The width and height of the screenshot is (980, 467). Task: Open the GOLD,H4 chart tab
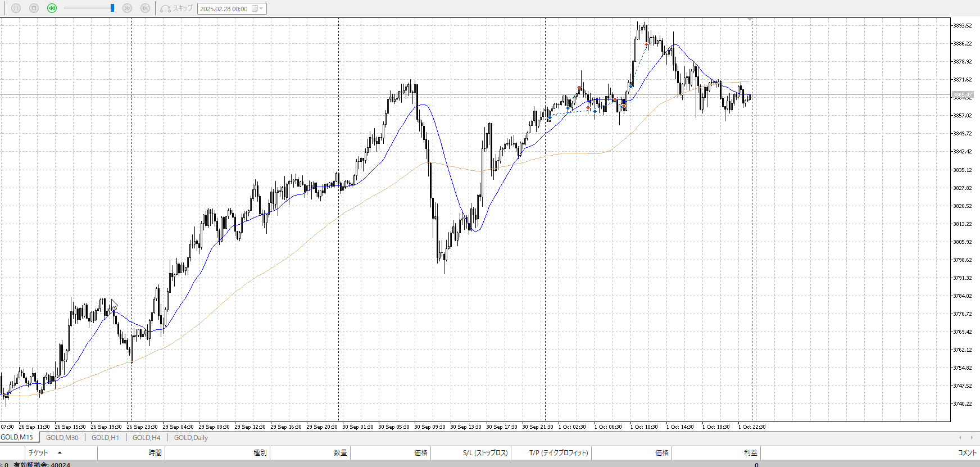[146, 438]
